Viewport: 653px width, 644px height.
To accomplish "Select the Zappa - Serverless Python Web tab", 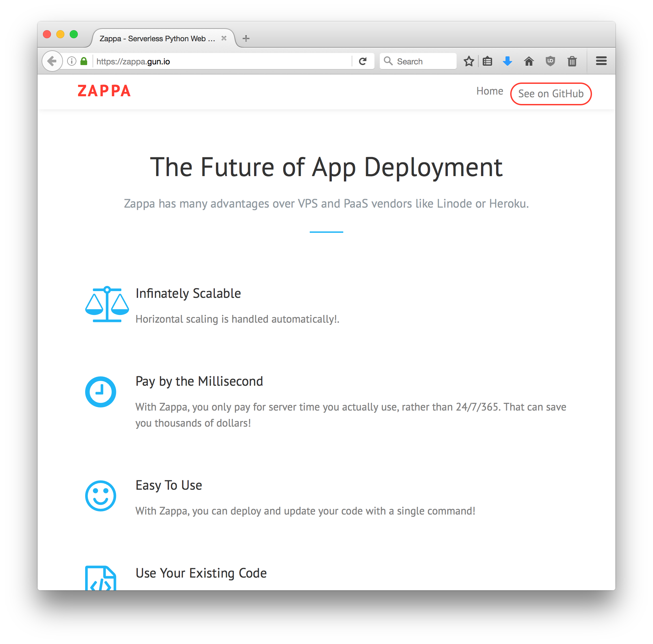I will [x=163, y=39].
